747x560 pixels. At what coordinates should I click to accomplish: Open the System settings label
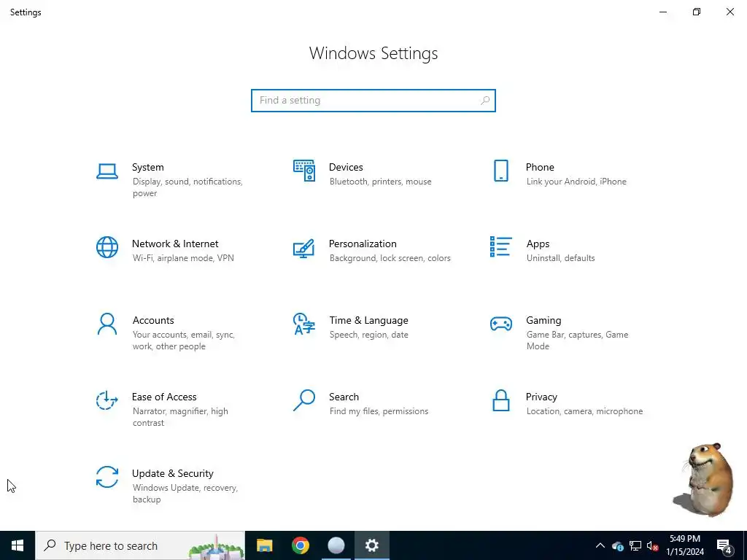point(147,167)
